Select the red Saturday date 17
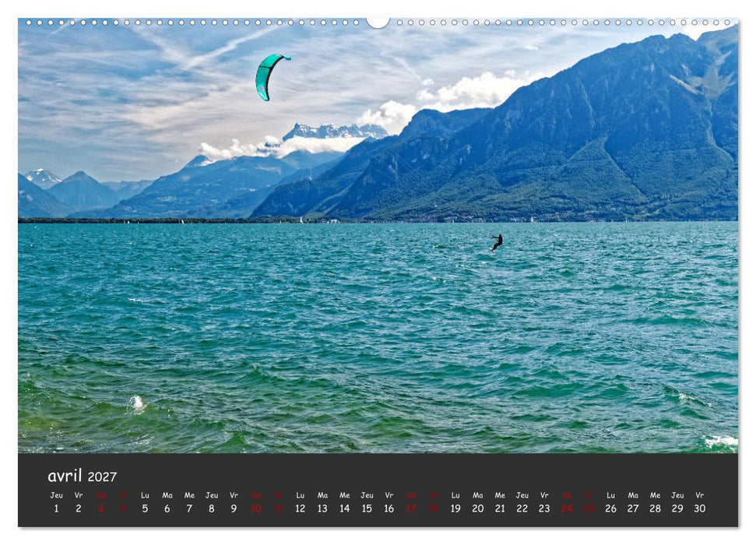The width and height of the screenshot is (756, 545). point(411,508)
